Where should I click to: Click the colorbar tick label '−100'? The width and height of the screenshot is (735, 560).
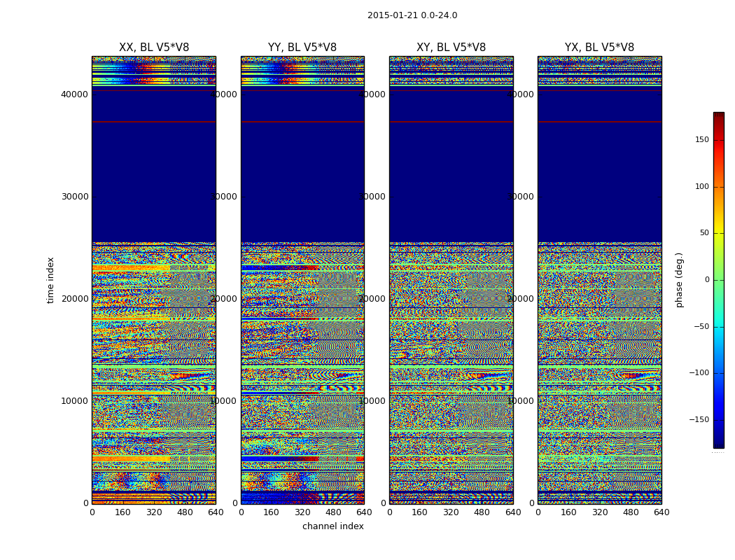pos(699,373)
